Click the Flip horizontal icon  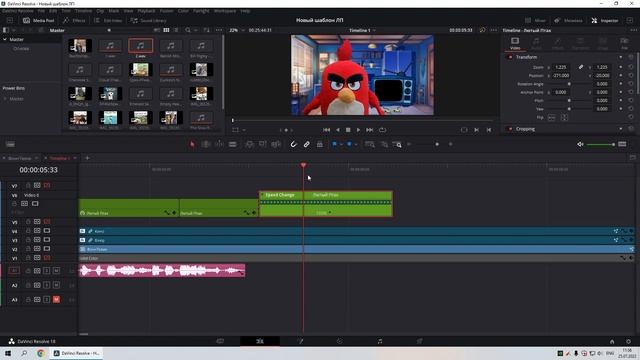tap(551, 118)
